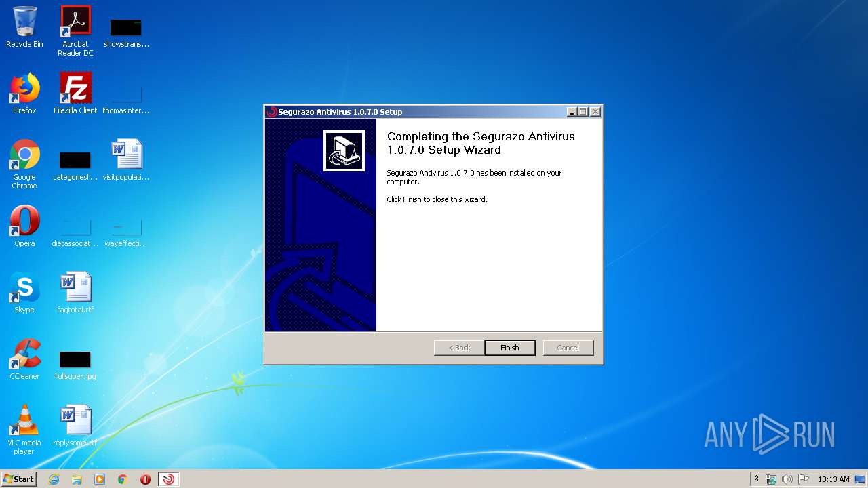
Task: Click Finish to close the setup wizard
Action: point(509,348)
